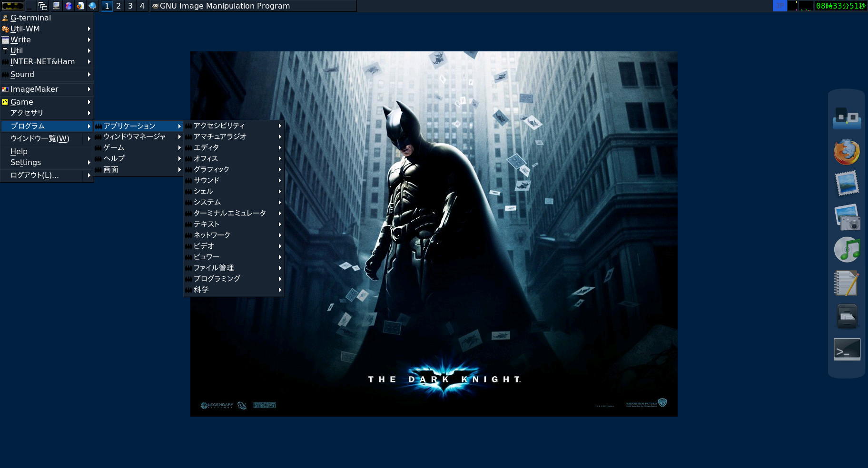Click the Batman logo start menu button

click(x=12, y=6)
